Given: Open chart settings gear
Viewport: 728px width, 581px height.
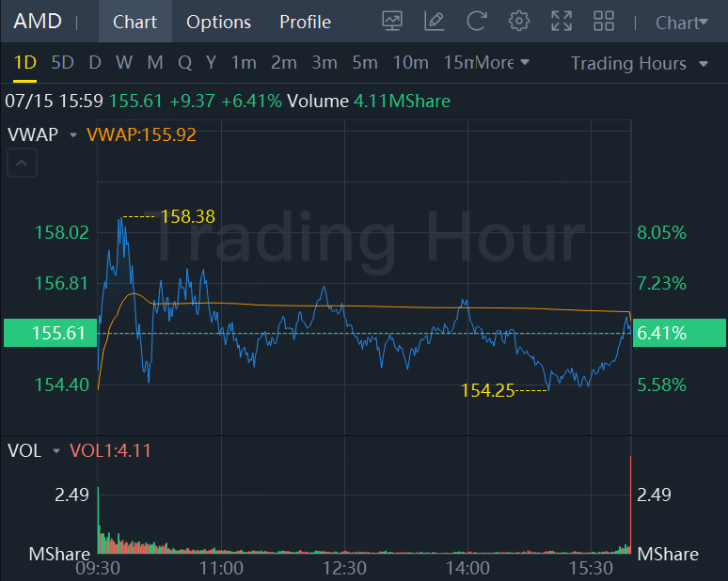Looking at the screenshot, I should coord(518,21).
